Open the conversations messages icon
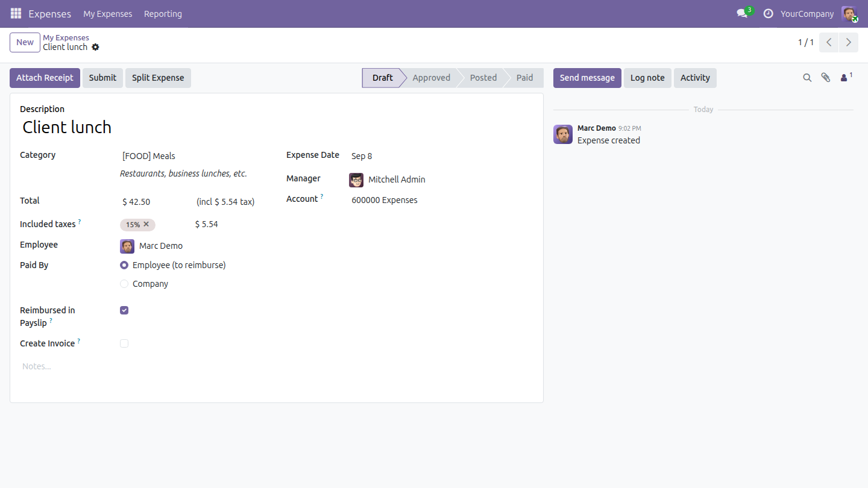The image size is (868, 488). [742, 13]
